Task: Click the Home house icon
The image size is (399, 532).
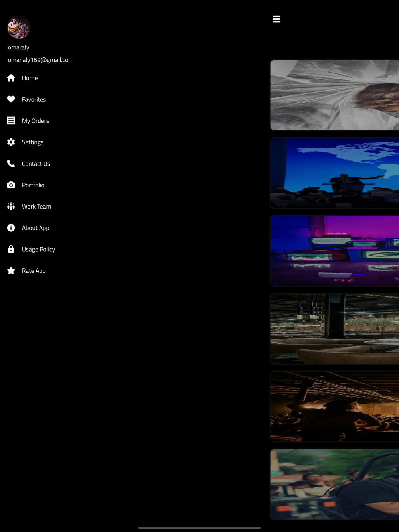Action: 11,78
